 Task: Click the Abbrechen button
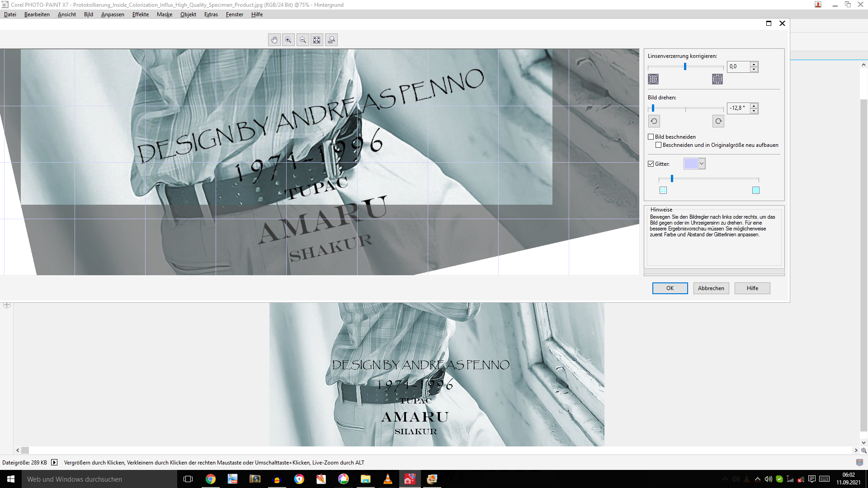click(711, 288)
